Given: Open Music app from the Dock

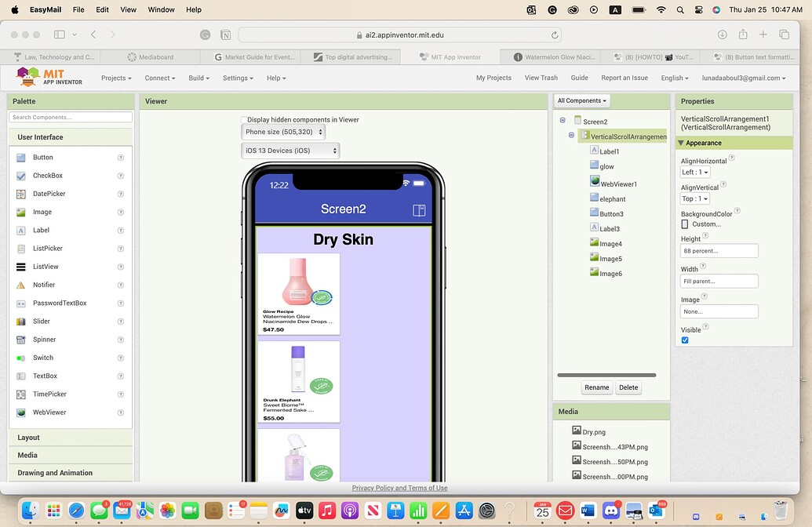Looking at the screenshot, I should (327, 511).
